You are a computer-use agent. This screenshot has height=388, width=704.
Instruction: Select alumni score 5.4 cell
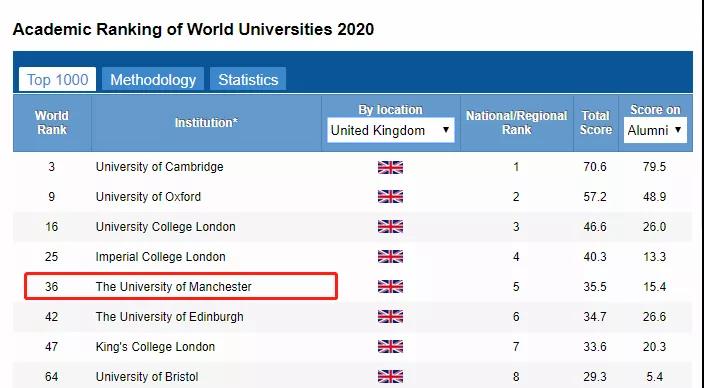point(654,376)
